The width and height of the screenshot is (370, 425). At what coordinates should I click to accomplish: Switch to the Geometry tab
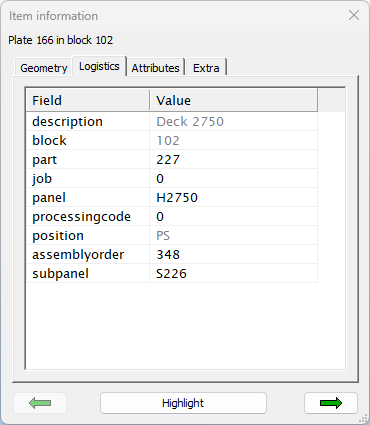tap(44, 68)
